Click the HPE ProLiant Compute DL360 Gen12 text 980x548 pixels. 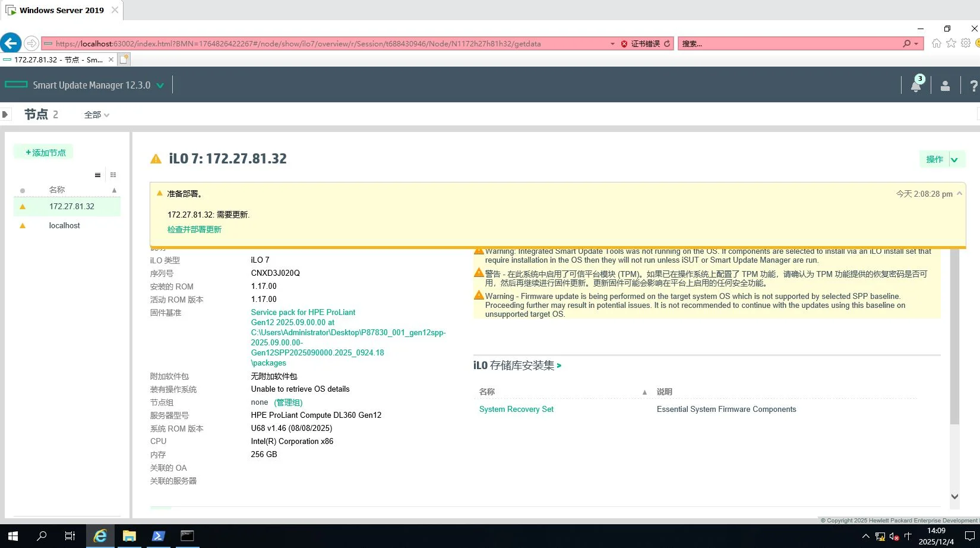pyautogui.click(x=316, y=415)
